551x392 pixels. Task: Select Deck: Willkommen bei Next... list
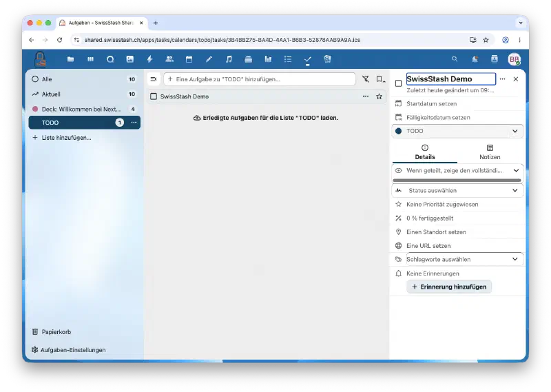(x=84, y=109)
